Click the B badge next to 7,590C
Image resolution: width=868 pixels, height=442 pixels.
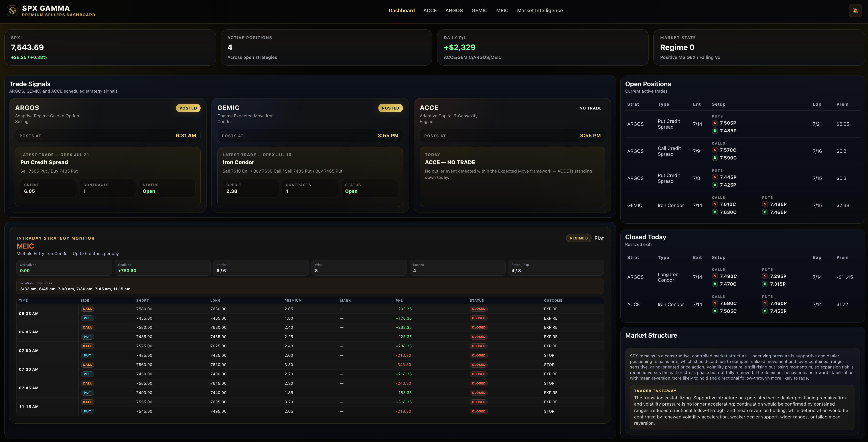point(715,158)
